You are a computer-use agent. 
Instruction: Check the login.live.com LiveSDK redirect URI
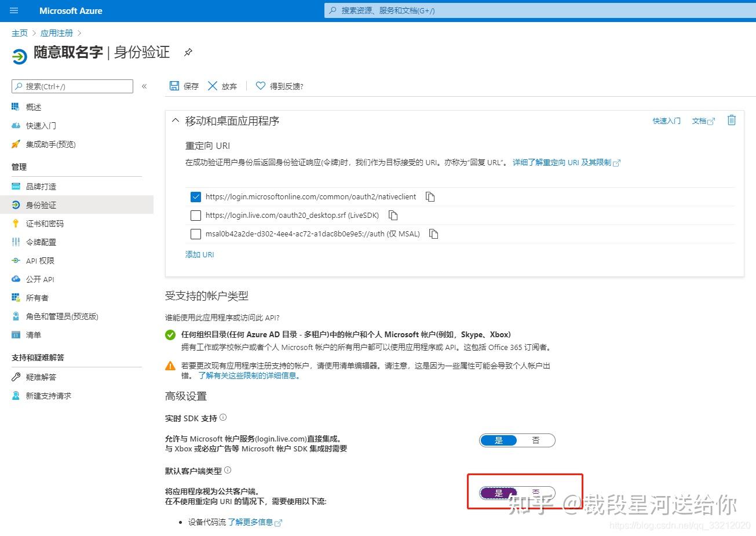tap(195, 215)
